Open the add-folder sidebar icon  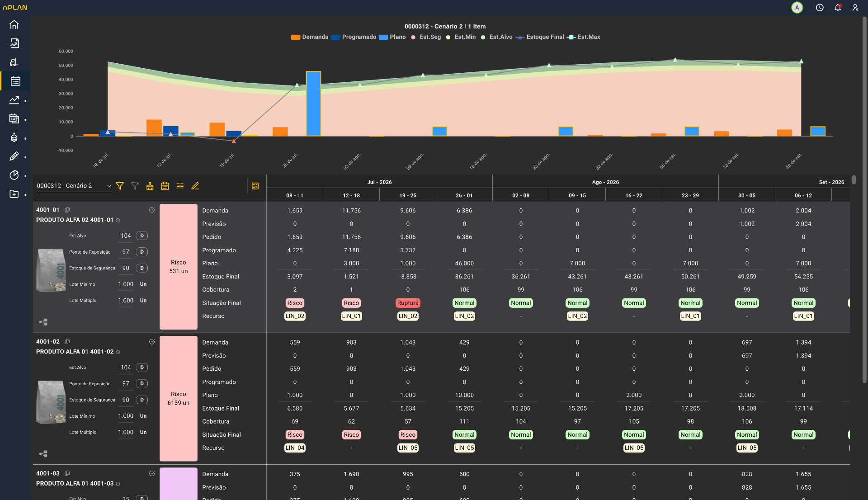tap(14, 194)
